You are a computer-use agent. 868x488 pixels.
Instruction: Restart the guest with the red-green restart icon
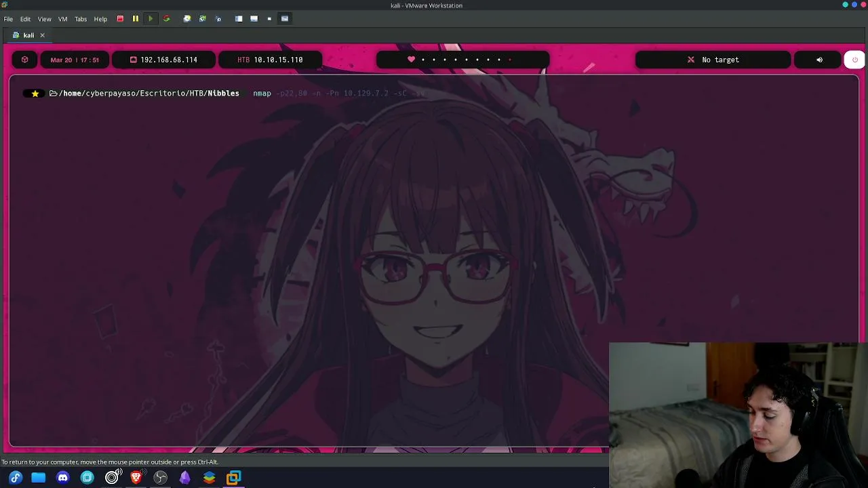click(x=166, y=19)
